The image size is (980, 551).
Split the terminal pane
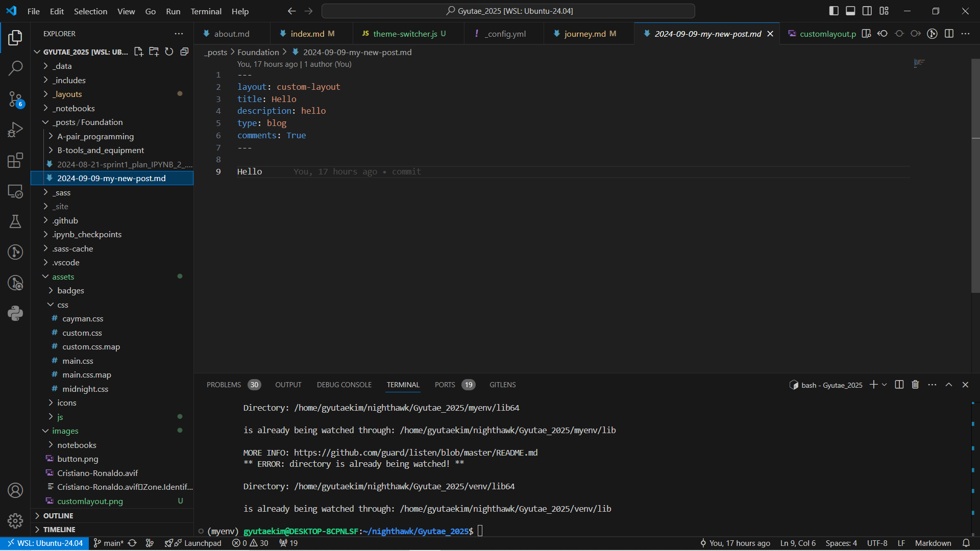pyautogui.click(x=899, y=385)
